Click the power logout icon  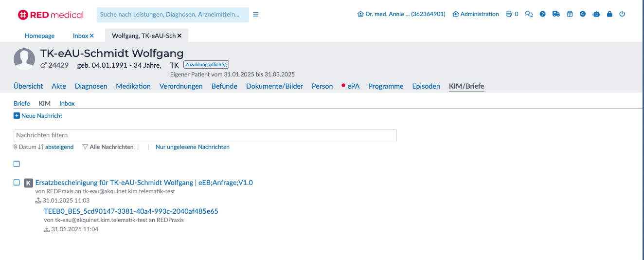click(622, 14)
